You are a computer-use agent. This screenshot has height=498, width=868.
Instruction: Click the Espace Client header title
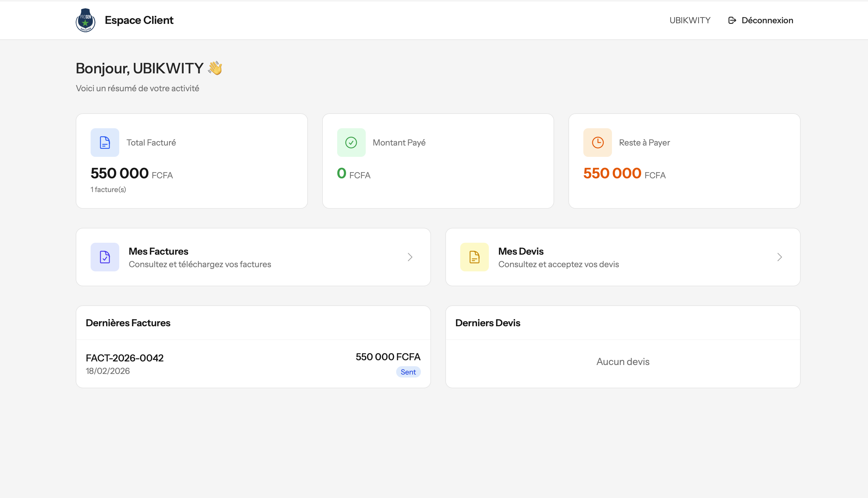(x=139, y=20)
